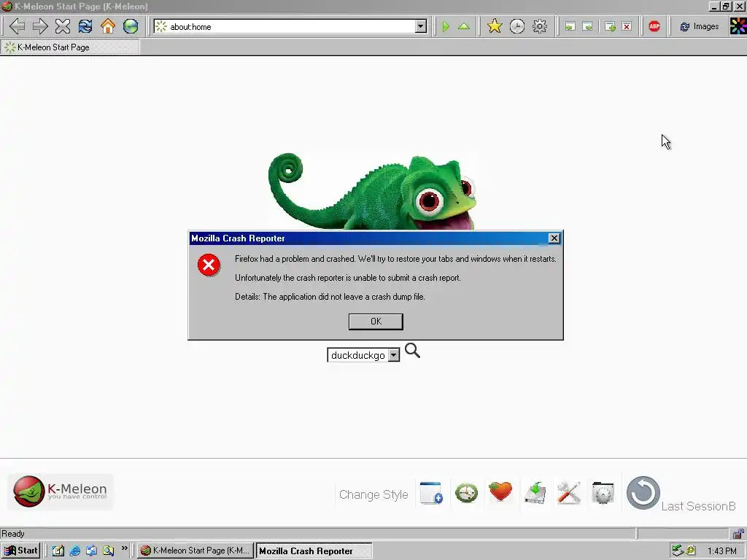Click the new page icon beside Change Style
Image resolution: width=747 pixels, height=560 pixels.
[432, 492]
